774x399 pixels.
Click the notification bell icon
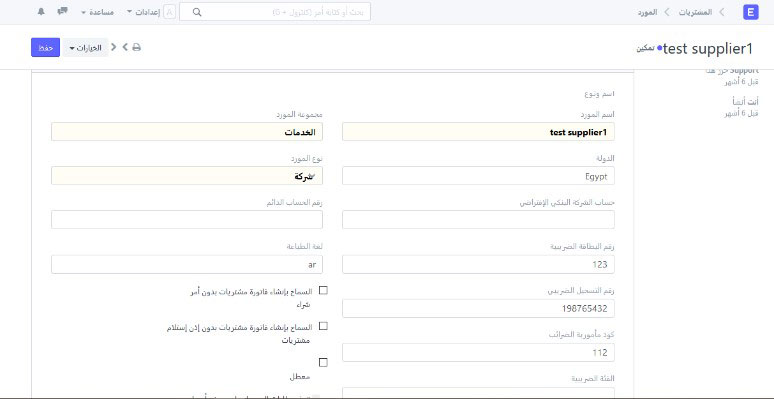pos(41,11)
